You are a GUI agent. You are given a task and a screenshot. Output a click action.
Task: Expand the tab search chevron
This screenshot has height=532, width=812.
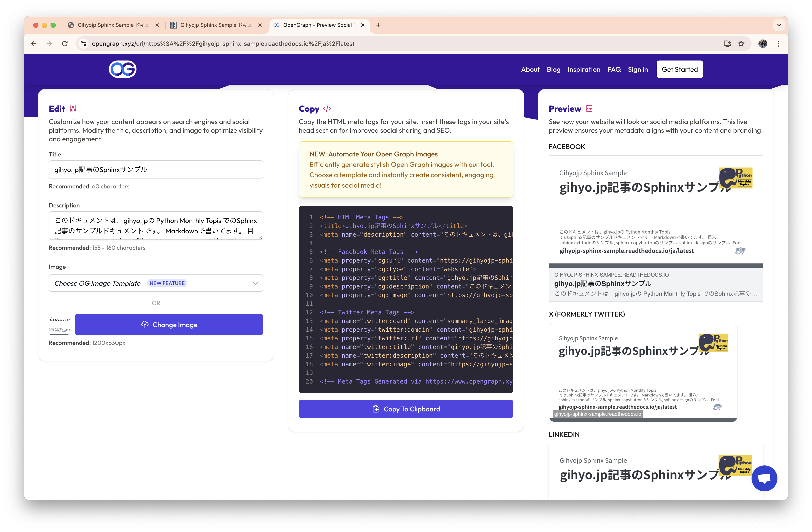779,25
